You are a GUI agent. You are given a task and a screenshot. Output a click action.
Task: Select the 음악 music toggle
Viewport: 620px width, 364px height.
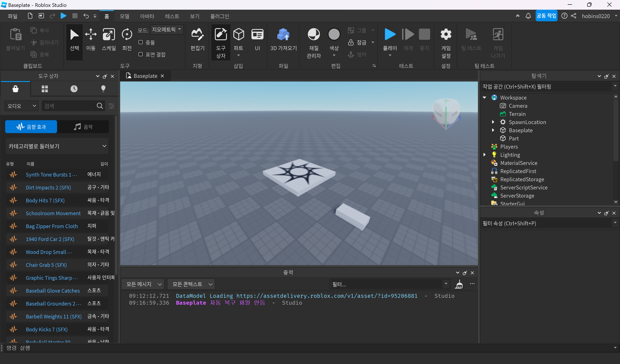(x=83, y=127)
